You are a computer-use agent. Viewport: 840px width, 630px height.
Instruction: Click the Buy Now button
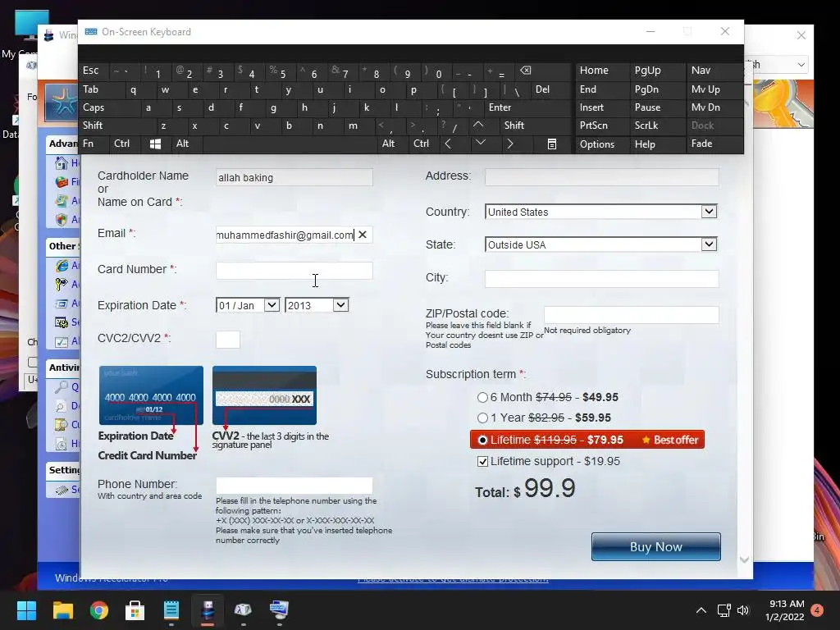655,547
